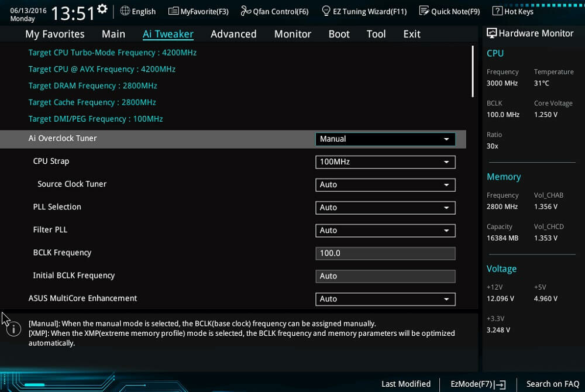585x392 pixels.
Task: Open the Tool tab
Action: (376, 34)
